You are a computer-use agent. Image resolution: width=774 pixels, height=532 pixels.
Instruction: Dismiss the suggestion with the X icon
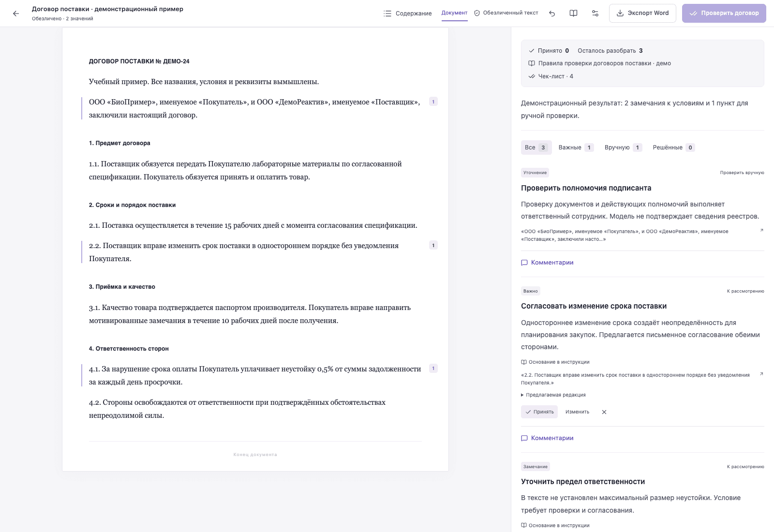click(604, 412)
